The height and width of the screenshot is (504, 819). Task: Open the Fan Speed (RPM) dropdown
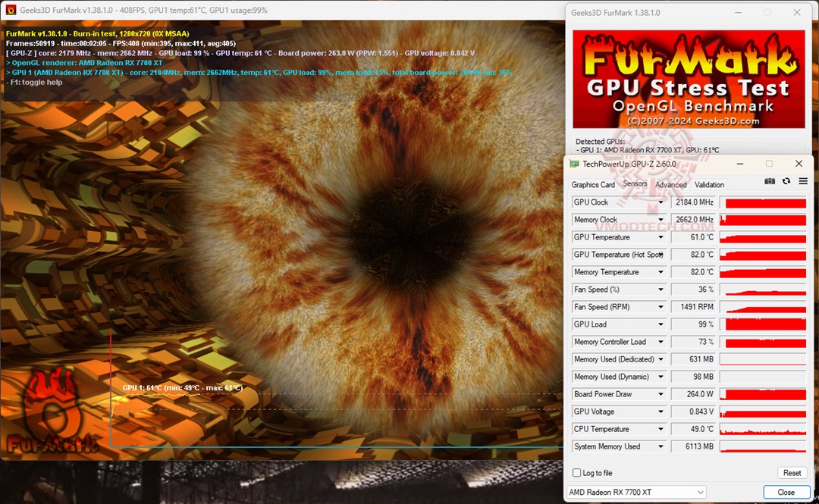(x=661, y=307)
